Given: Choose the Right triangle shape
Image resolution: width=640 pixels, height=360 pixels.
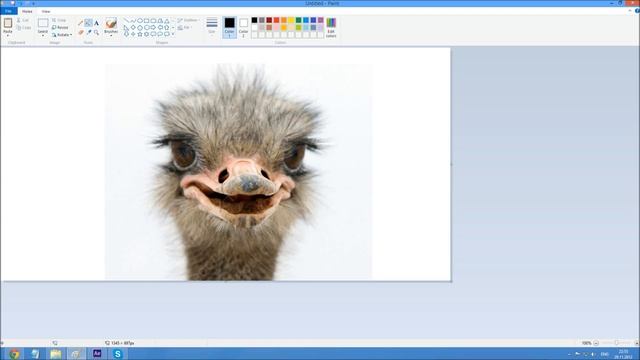Looking at the screenshot, I should (x=126, y=28).
